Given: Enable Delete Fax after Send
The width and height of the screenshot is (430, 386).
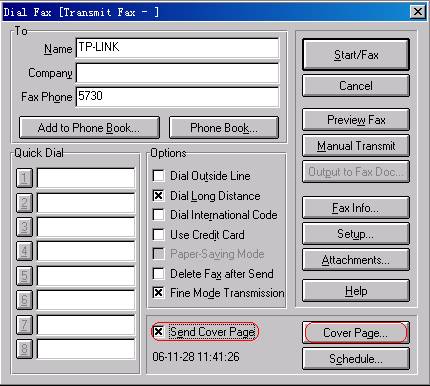Looking at the screenshot, I should point(158,273).
